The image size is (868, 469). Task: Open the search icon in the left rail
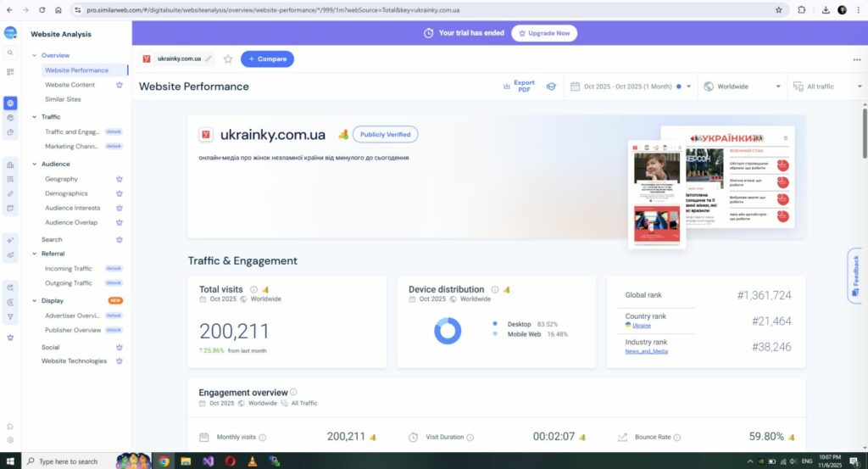click(10, 53)
